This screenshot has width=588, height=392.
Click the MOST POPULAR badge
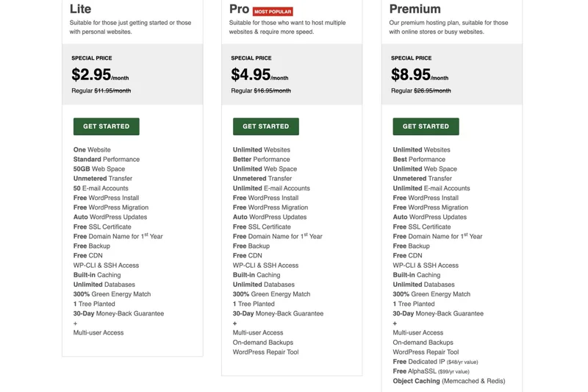[273, 12]
